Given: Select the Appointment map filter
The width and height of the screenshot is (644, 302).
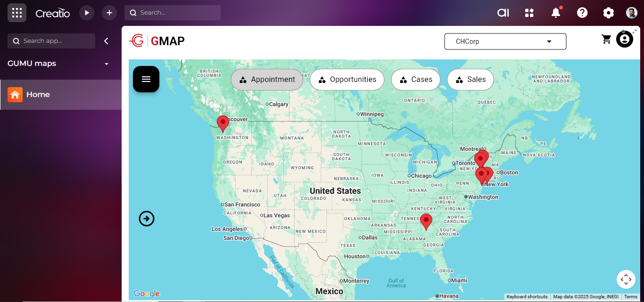Looking at the screenshot, I should pos(267,80).
